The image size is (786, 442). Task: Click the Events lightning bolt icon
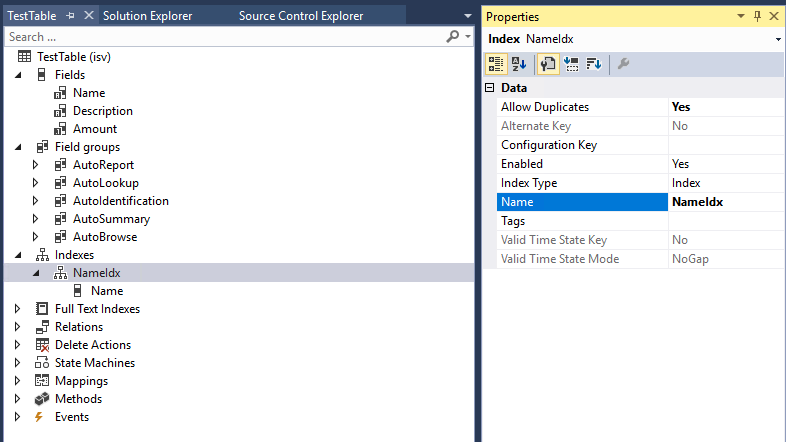41,417
